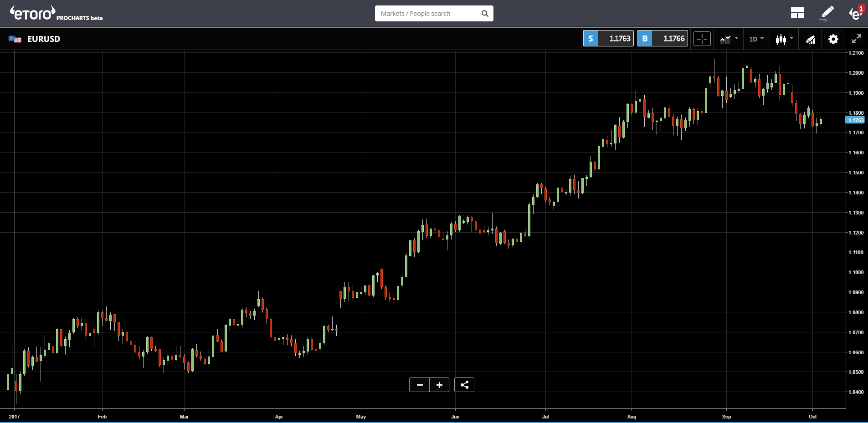Buy EURUSD at 1.1766
Viewport: 868px width, 423px height.
pos(663,39)
